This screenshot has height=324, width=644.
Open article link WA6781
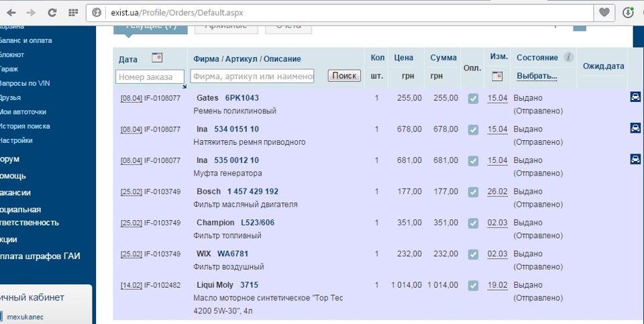[233, 254]
